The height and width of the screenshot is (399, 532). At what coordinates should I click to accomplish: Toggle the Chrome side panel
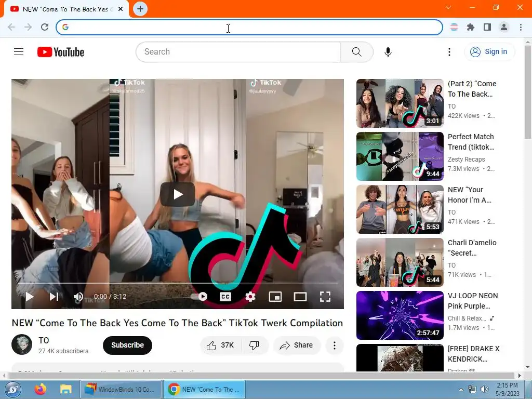pos(487,27)
